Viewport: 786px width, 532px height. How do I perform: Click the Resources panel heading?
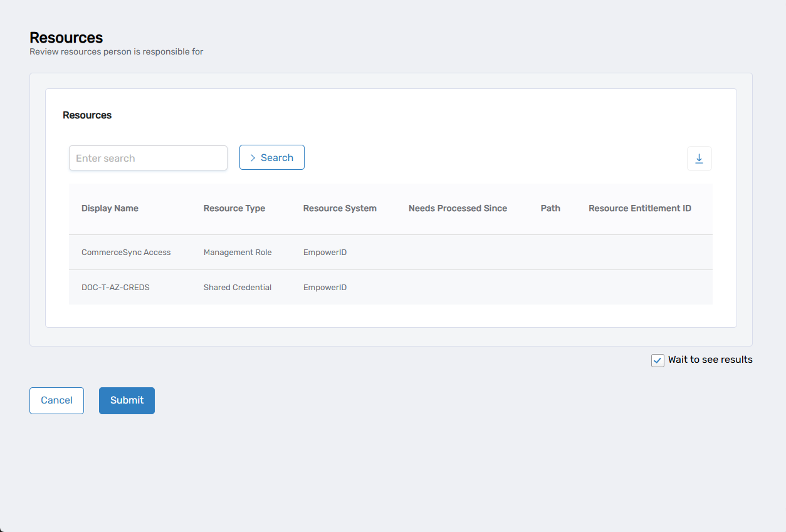point(86,115)
